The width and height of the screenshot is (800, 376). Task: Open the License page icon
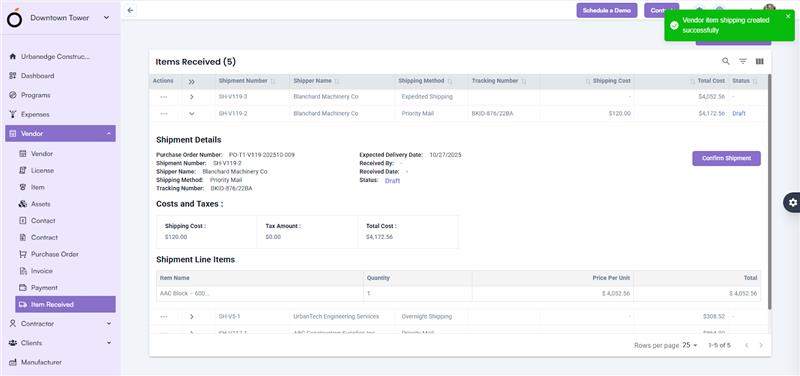(x=22, y=170)
